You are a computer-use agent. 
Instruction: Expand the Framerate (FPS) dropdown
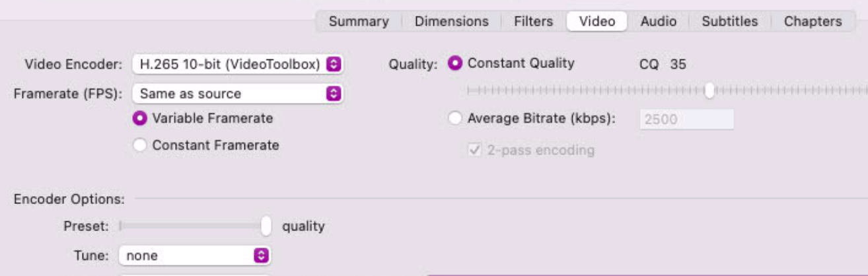(238, 94)
